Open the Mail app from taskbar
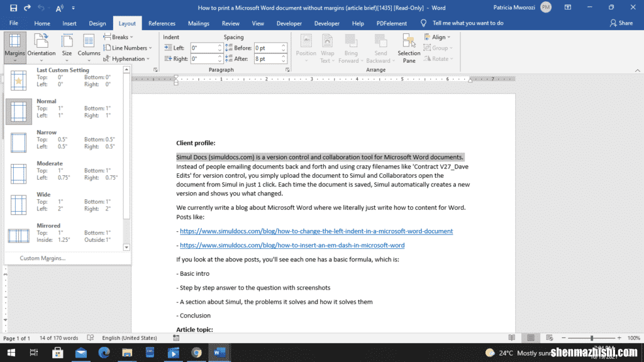This screenshot has width=644, height=362. [x=81, y=353]
